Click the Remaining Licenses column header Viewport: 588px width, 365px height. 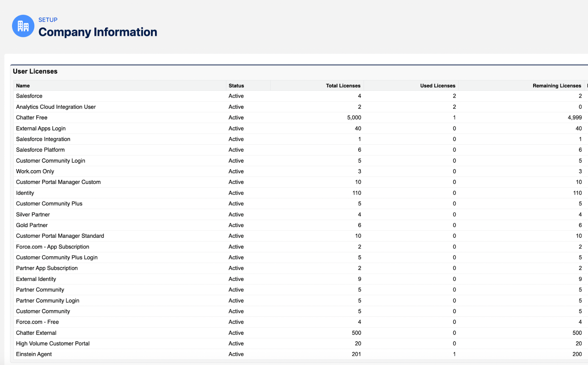pos(557,86)
